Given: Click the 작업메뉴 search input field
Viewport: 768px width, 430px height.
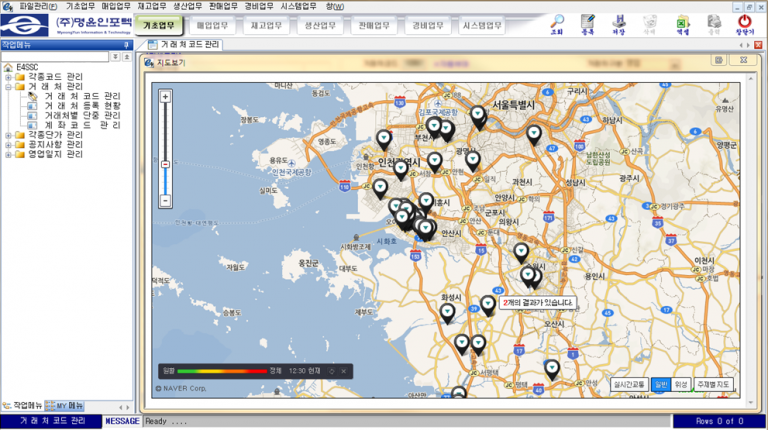Looking at the screenshot, I should [x=55, y=57].
